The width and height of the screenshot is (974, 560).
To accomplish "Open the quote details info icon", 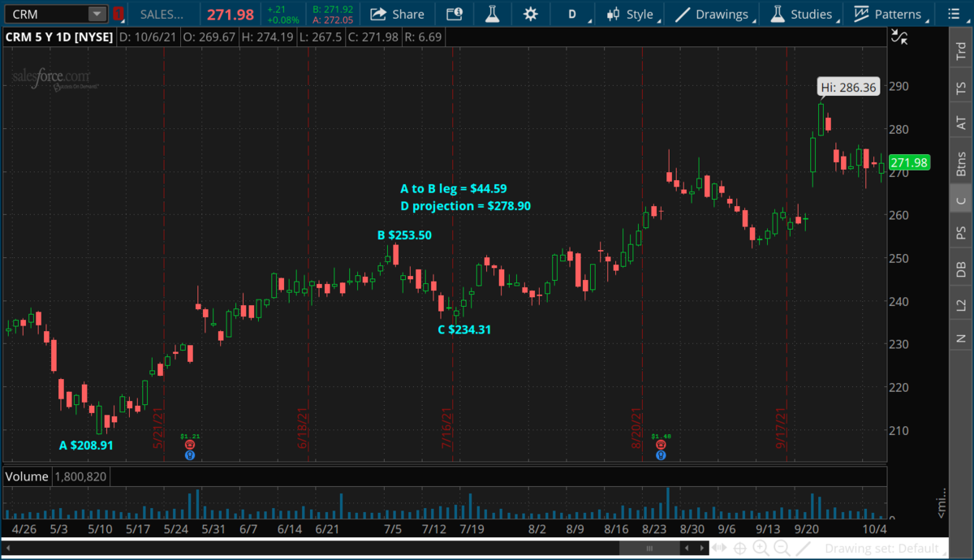I will [x=455, y=14].
